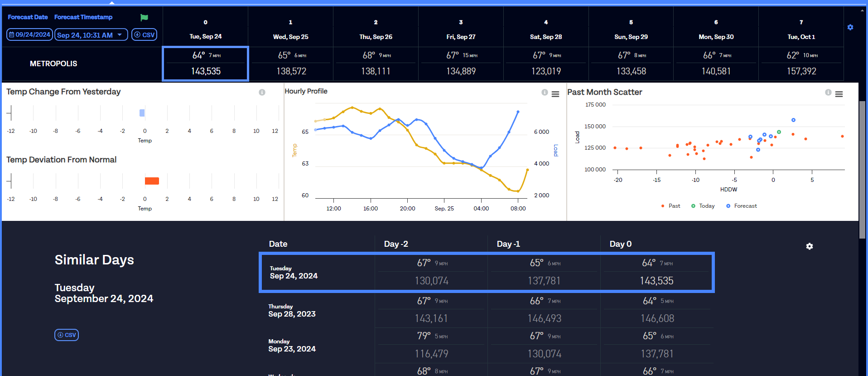Select the Monday Sep 23, 2024 similar day
The image size is (868, 376).
point(292,346)
